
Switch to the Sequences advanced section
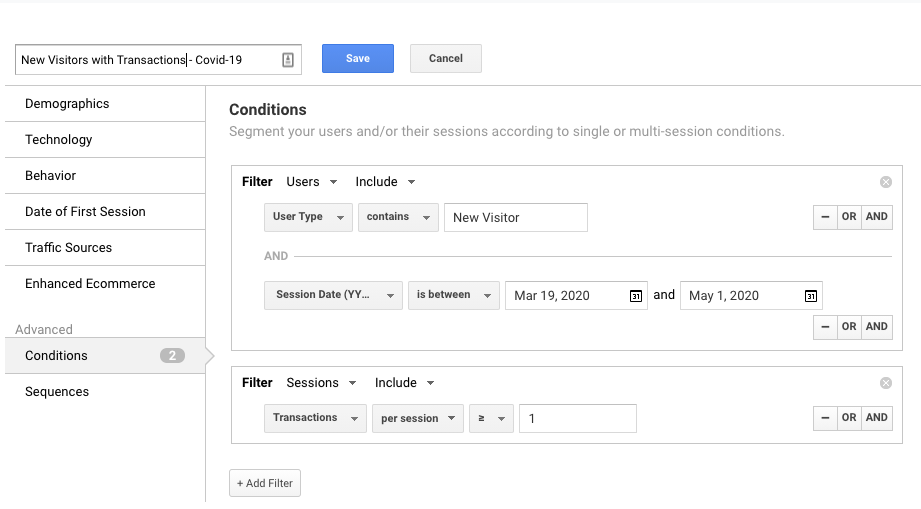pyautogui.click(x=57, y=392)
